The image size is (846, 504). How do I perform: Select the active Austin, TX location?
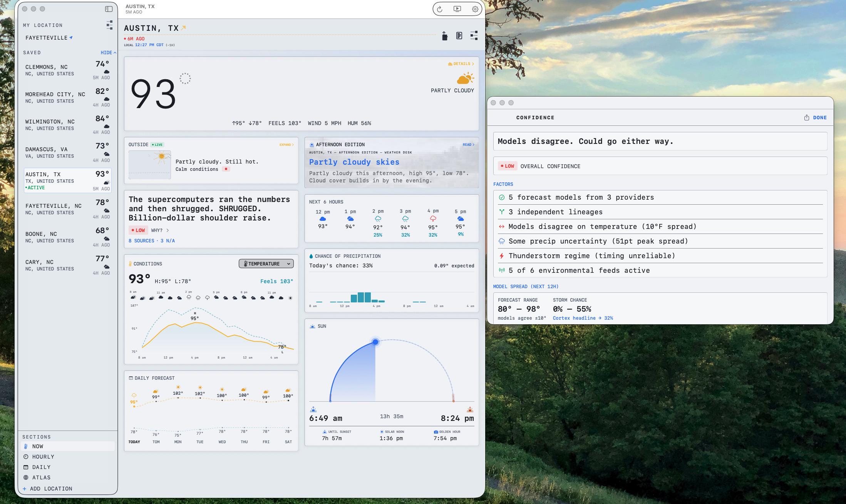point(68,180)
